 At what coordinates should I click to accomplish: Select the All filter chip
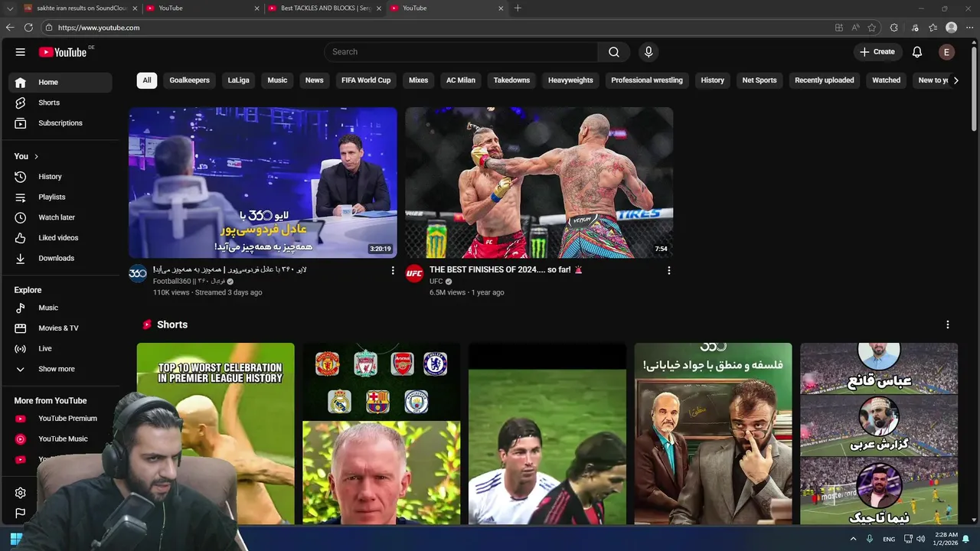click(x=147, y=80)
